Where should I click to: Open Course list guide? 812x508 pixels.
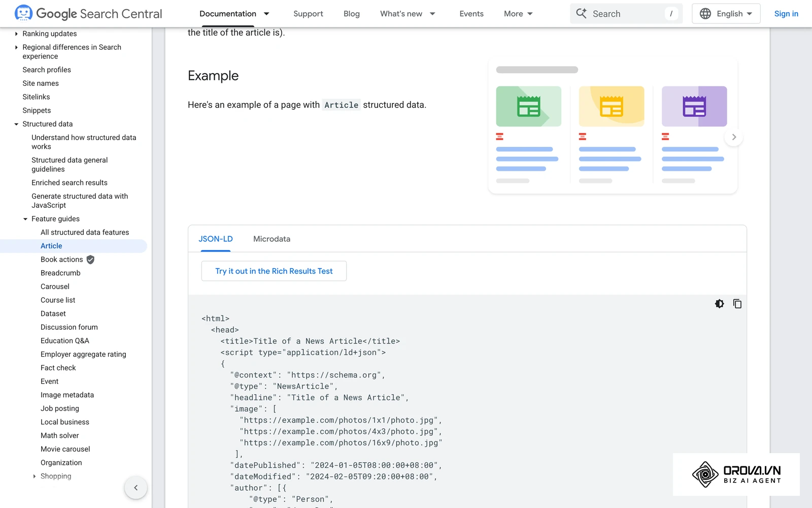click(x=58, y=300)
